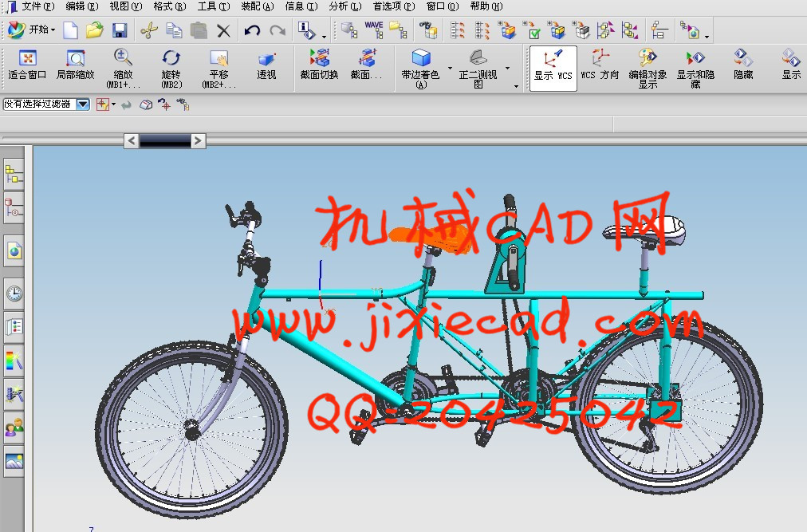Open the Roles sidebar panel icon

click(x=14, y=427)
